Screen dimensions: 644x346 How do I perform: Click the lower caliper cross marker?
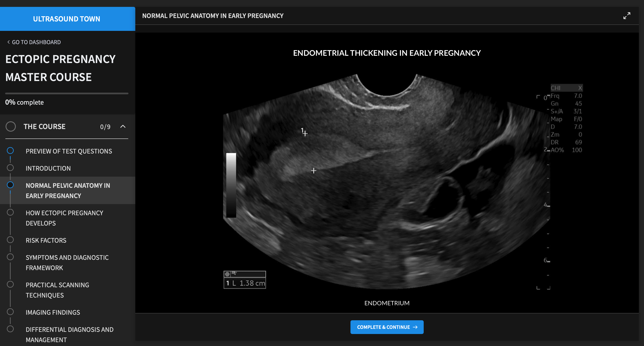pos(313,171)
